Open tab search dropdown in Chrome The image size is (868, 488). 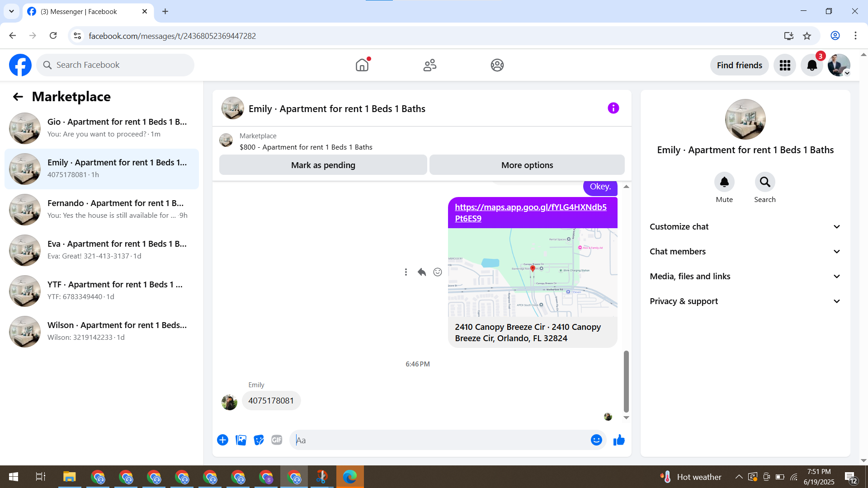pyautogui.click(x=11, y=11)
